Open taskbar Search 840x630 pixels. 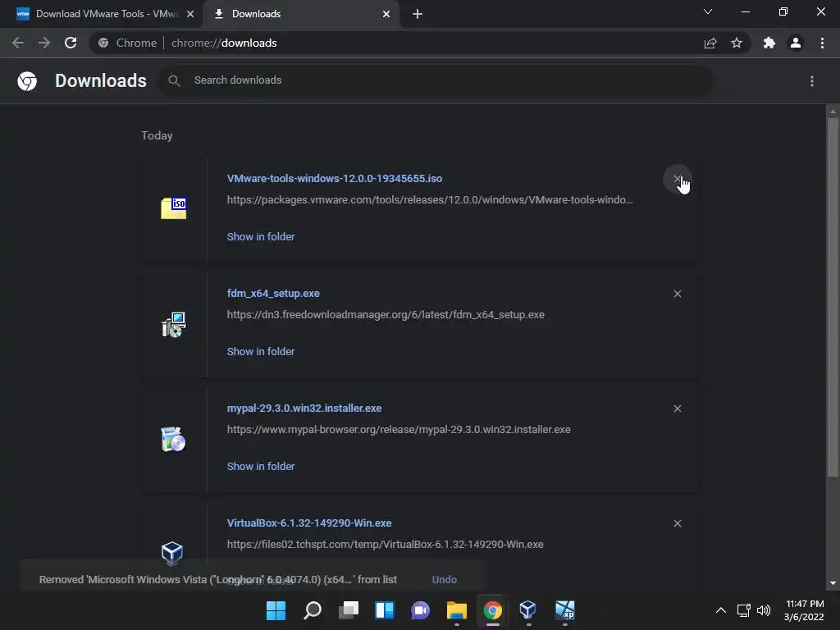coord(313,610)
